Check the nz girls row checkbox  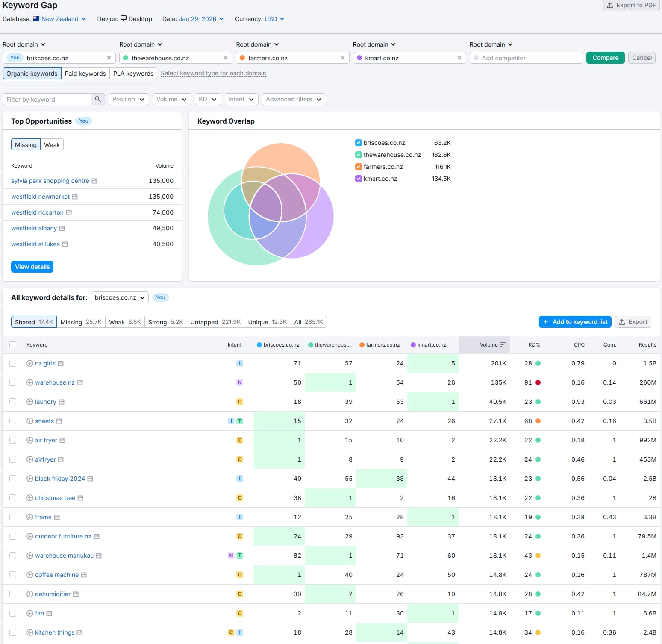[13, 363]
